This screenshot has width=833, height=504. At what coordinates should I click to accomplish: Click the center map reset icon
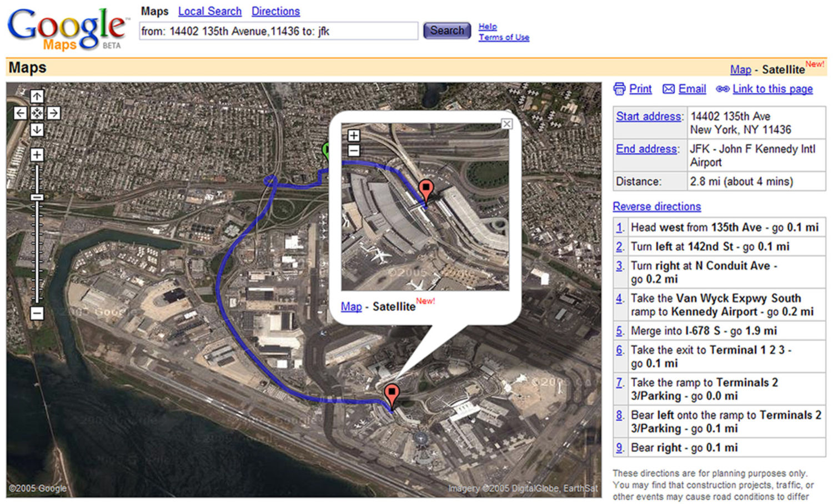click(37, 113)
